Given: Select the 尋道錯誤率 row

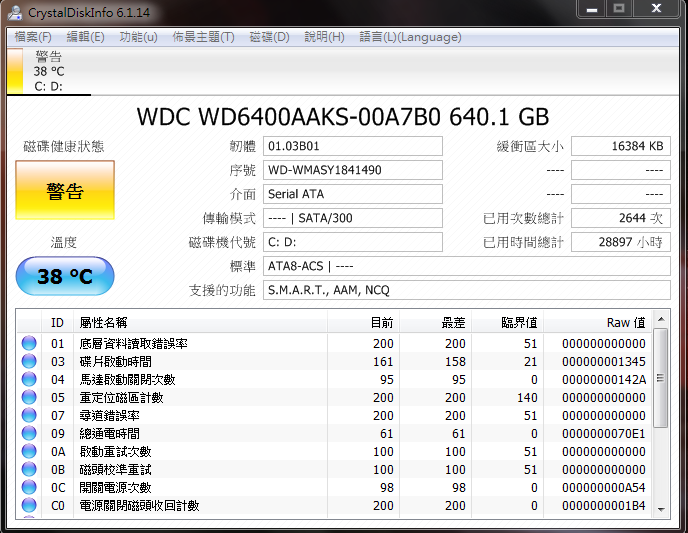Looking at the screenshot, I should tap(334, 415).
